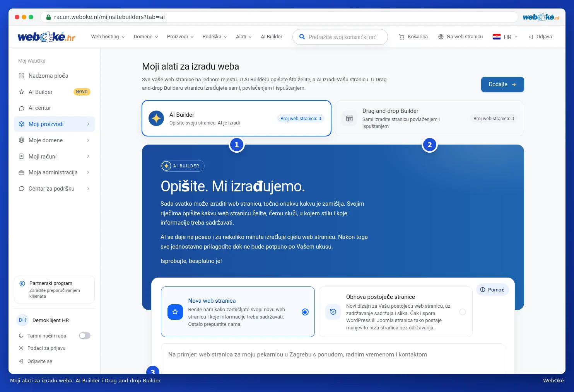Click the AI centar chat icon

tap(22, 108)
